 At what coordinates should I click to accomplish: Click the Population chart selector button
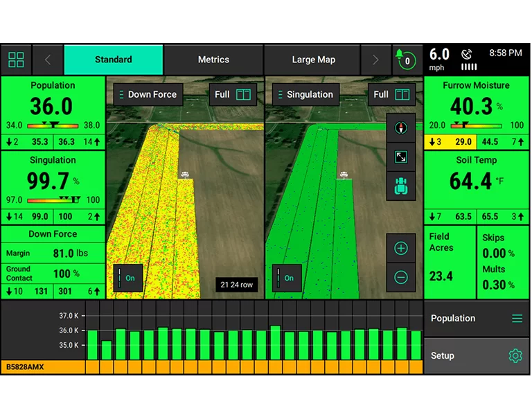[476, 318]
